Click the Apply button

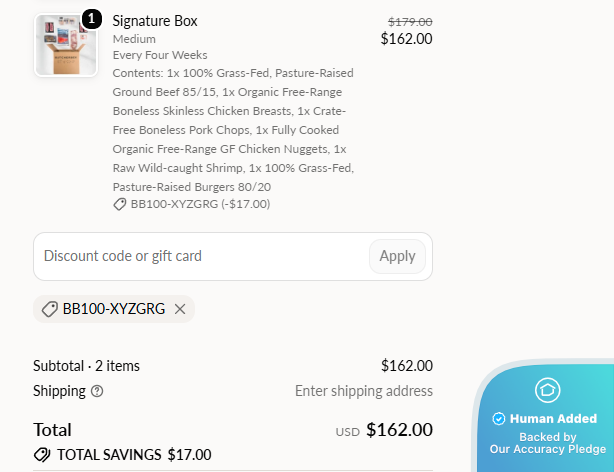397,256
